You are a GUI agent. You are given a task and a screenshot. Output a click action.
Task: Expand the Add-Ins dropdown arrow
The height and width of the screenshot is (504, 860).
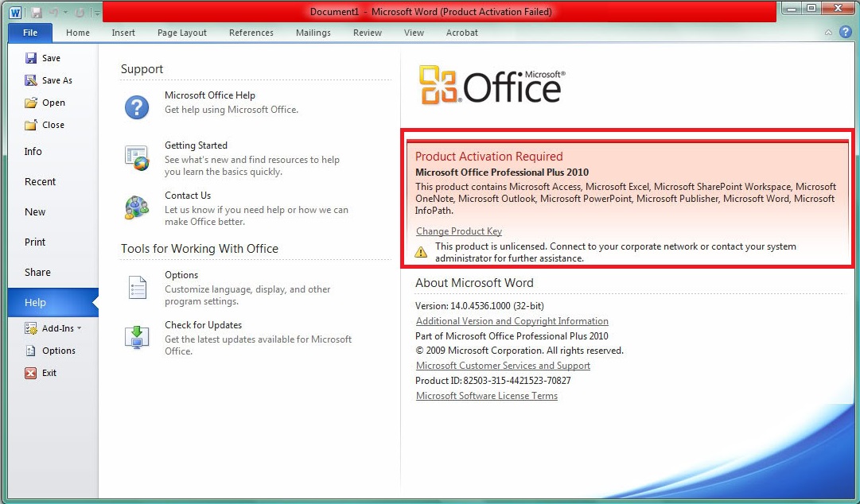click(79, 328)
